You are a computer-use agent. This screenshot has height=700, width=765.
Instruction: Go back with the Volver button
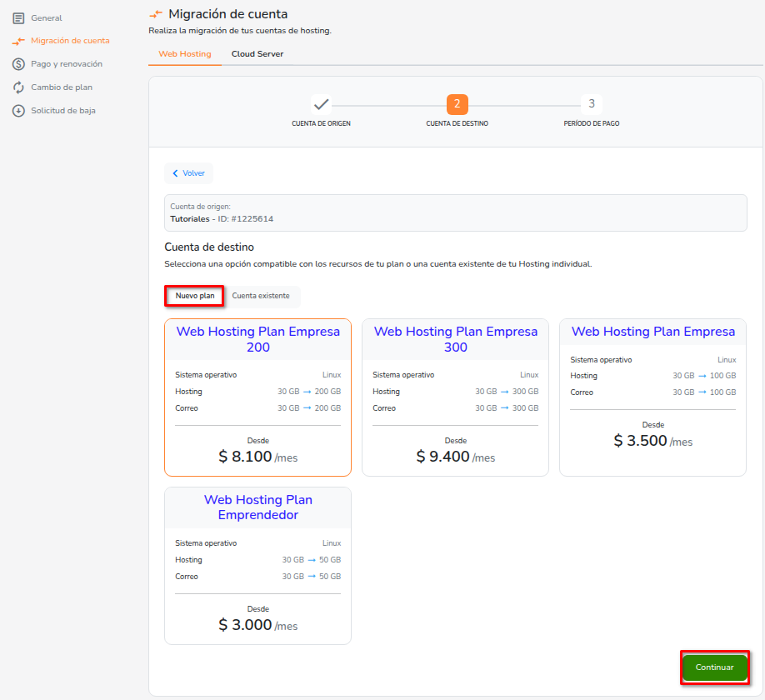tap(189, 173)
